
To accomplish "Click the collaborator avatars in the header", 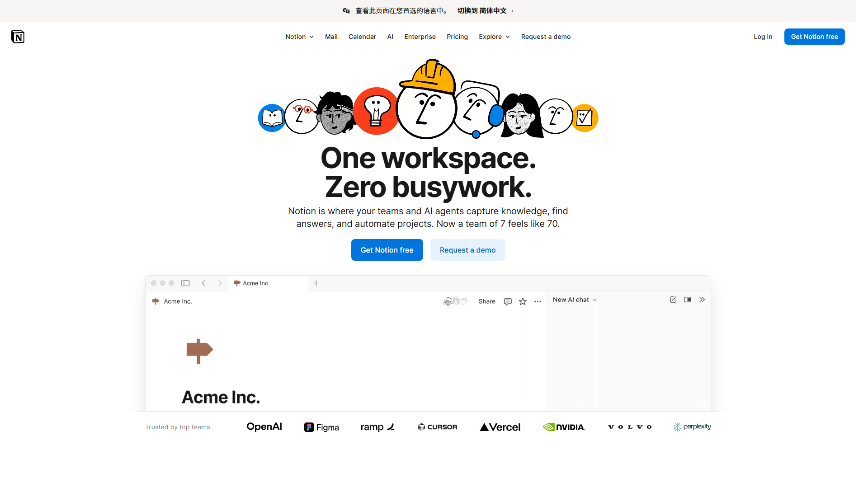I will pyautogui.click(x=455, y=301).
